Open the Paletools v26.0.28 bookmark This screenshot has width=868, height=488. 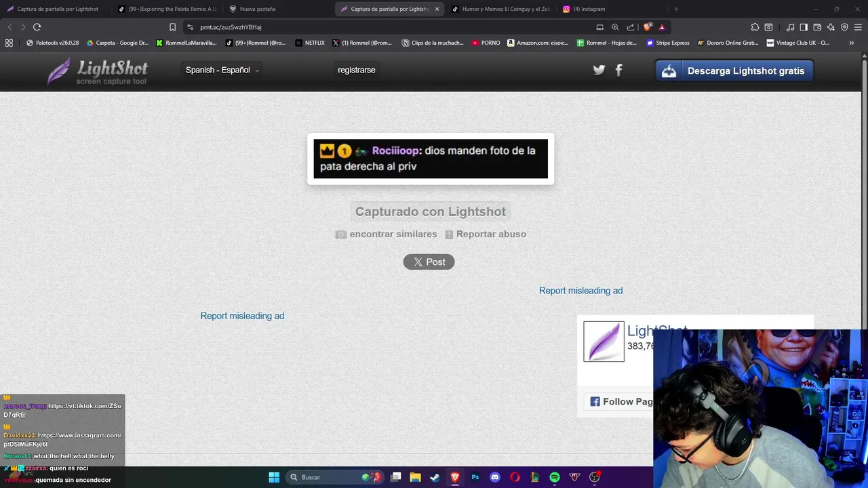click(x=52, y=43)
